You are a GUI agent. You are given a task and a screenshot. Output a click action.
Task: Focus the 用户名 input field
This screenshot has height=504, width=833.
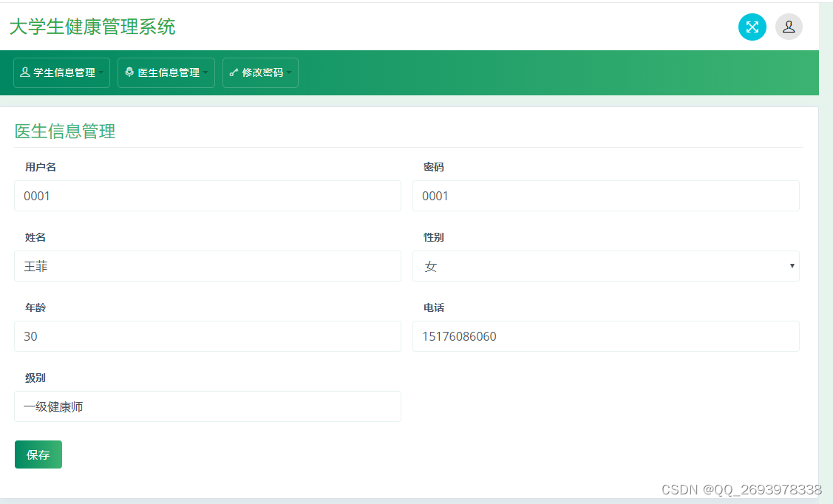point(207,196)
